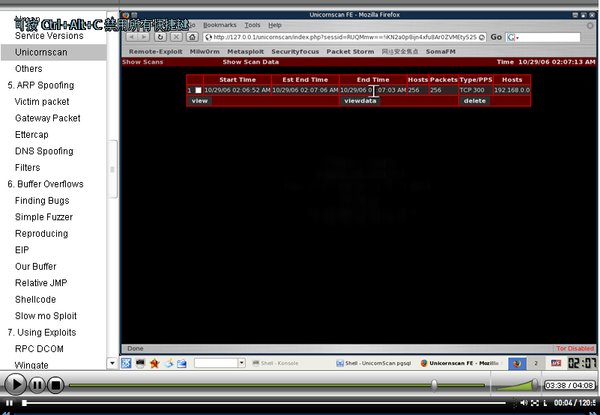This screenshot has height=415, width=600.
Task: Click the Est End Time column header
Action: pyautogui.click(x=305, y=80)
